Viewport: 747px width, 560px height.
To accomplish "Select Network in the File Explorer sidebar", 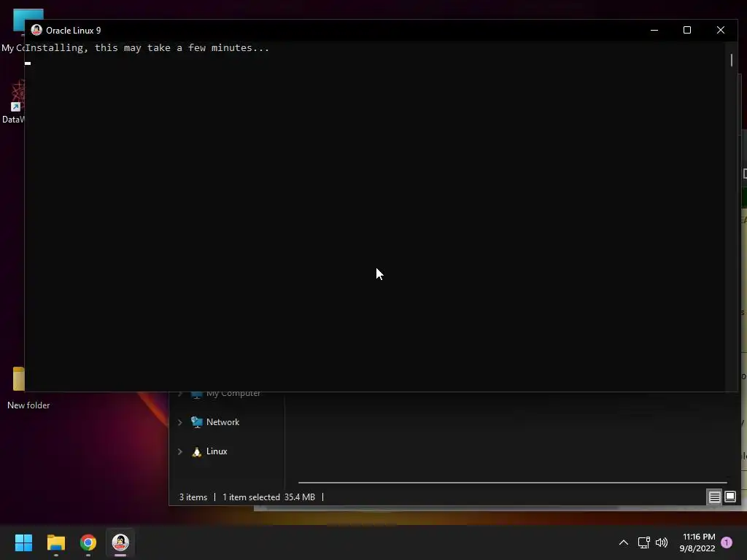I will (x=222, y=422).
